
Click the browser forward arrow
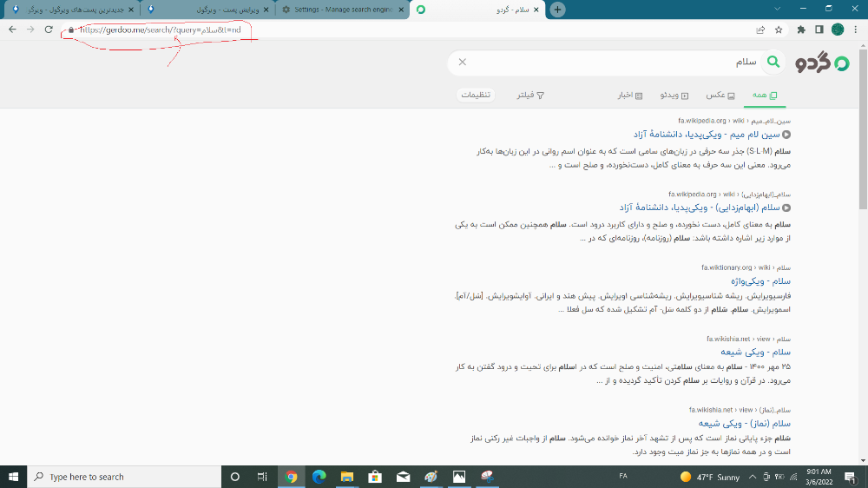[x=30, y=30]
